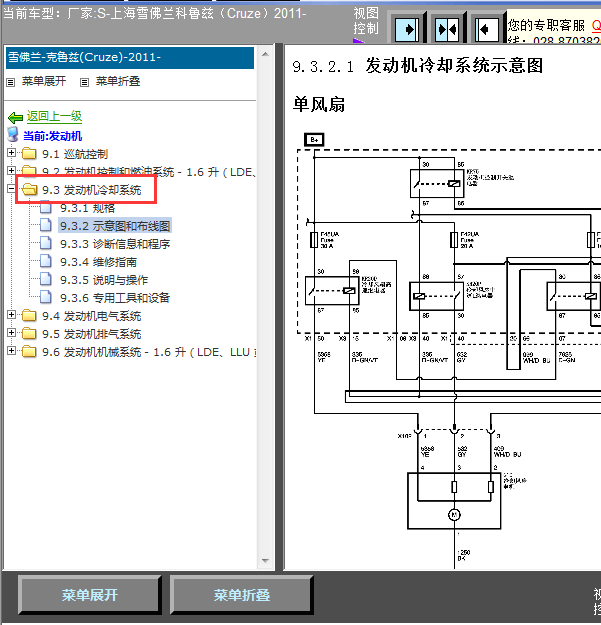Image resolution: width=601 pixels, height=625 pixels.
Task: Open 9.3.1 规格 page
Action: click(x=88, y=208)
